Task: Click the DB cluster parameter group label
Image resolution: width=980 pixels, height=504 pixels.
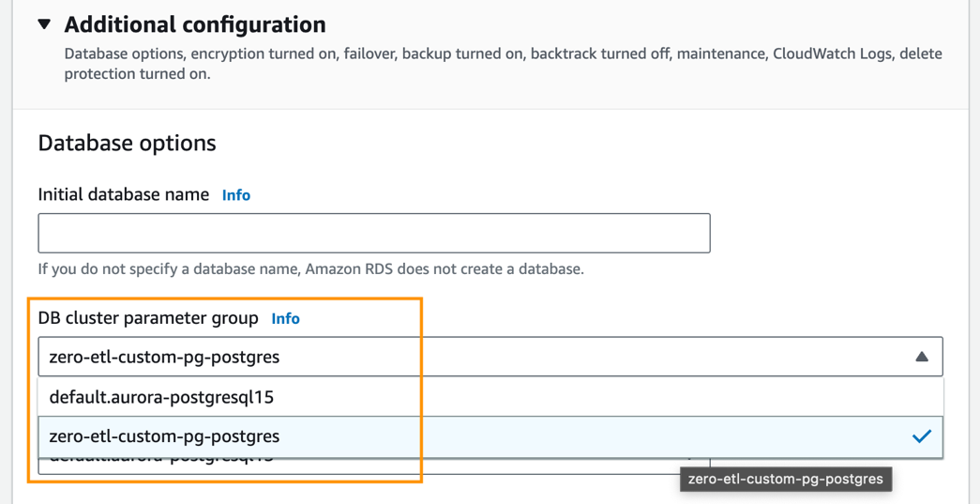Action: [148, 319]
